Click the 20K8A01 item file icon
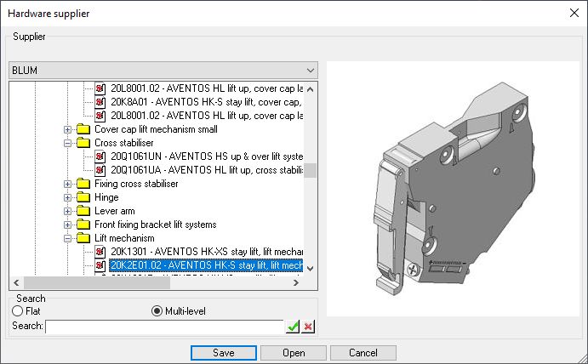 [100, 101]
